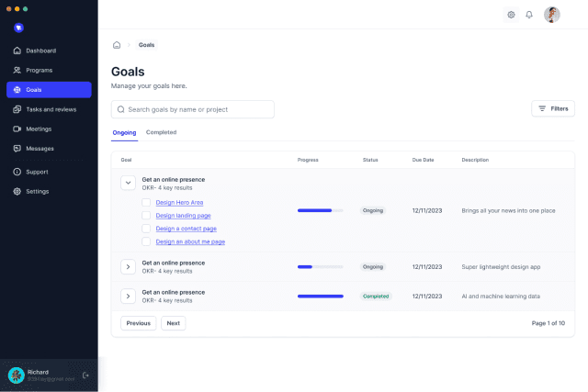Open Tasks and reviews section
Screen dimensions: 588x392
(51, 109)
